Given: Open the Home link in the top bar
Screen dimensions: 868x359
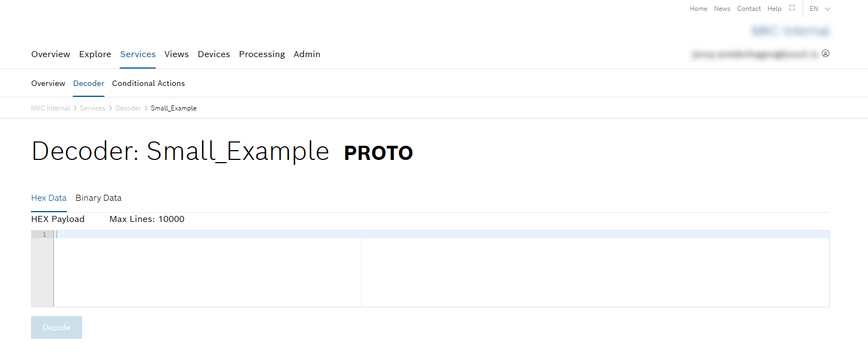Looking at the screenshot, I should [698, 9].
